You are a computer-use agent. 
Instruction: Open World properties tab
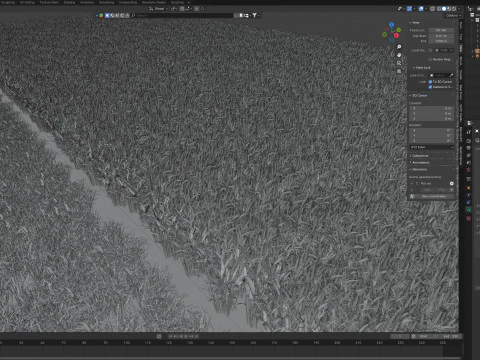[469, 170]
